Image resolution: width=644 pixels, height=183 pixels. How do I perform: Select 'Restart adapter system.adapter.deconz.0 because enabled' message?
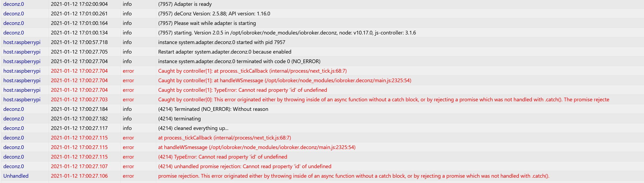click(x=225, y=52)
